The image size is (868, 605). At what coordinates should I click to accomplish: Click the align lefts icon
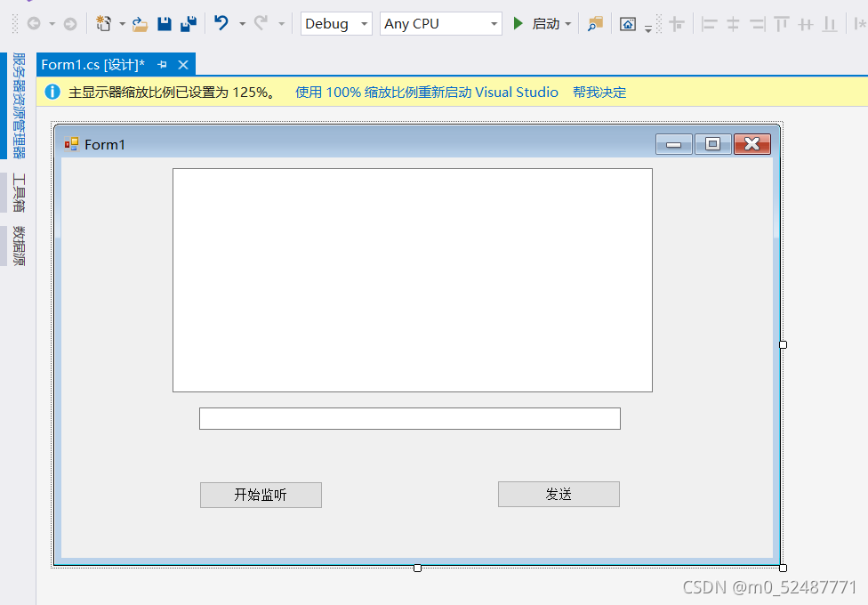[709, 24]
